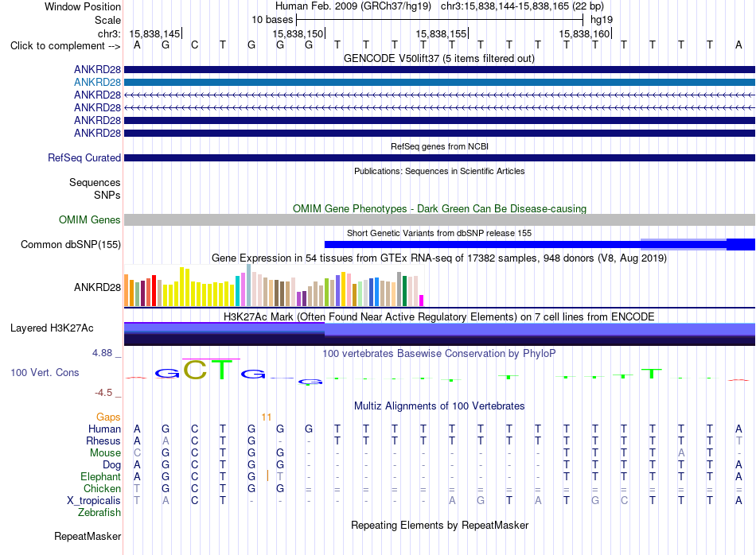Screen dimensions: 756x555
Task: Click the orange Gaps label
Action: (x=108, y=417)
